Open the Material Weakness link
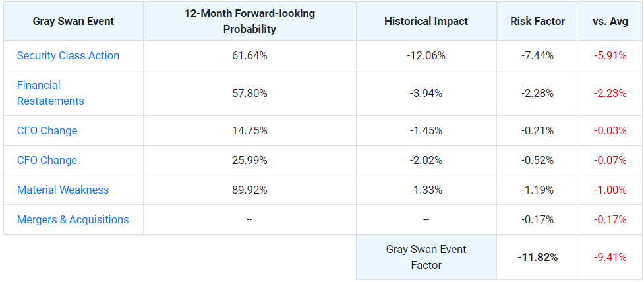 tap(63, 190)
